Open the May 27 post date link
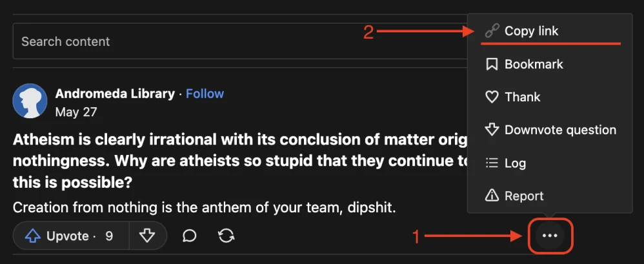Screen dimensions: 644x264 tap(76, 112)
